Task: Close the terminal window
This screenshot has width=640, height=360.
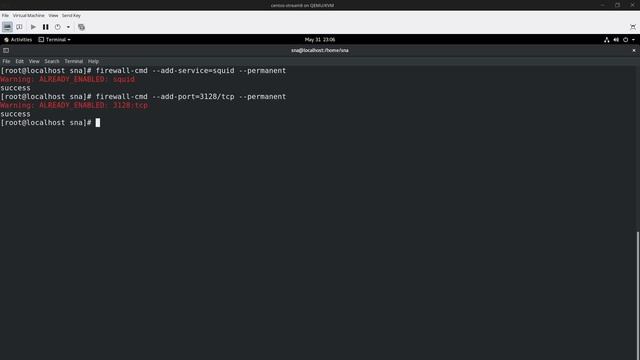Action: 633,51
